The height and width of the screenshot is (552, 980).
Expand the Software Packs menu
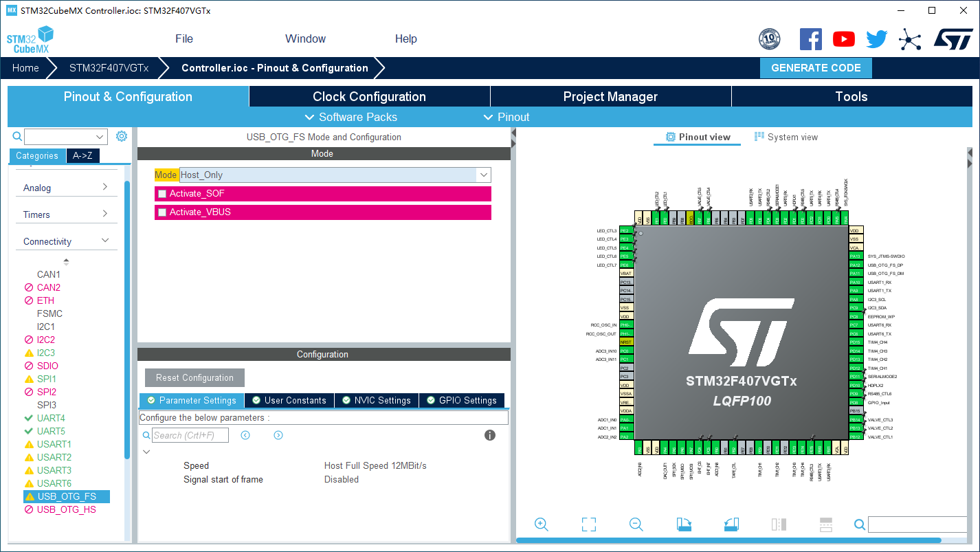click(350, 117)
